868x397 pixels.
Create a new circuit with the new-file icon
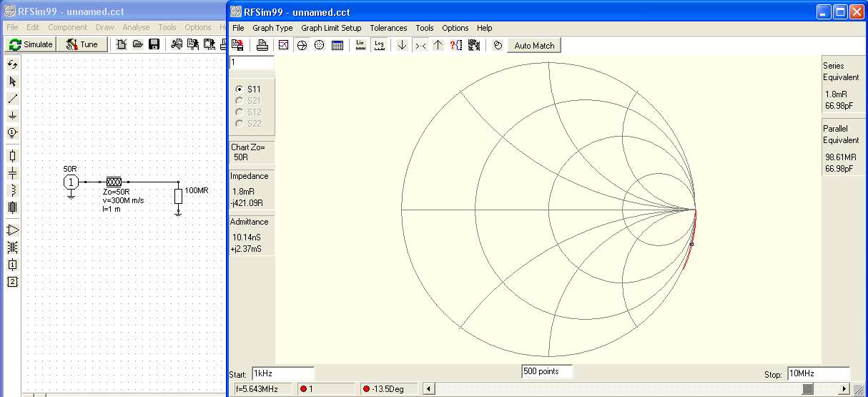(x=122, y=44)
